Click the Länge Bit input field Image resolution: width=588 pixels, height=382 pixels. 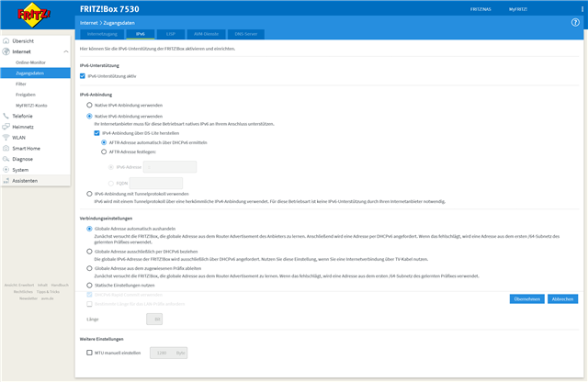(x=154, y=320)
